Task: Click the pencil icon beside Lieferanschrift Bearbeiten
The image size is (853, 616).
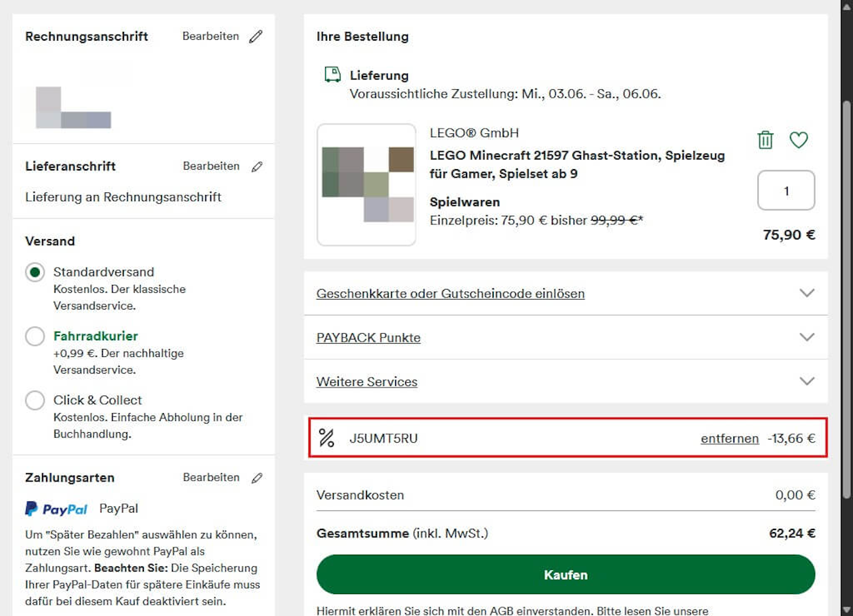Action: point(257,166)
